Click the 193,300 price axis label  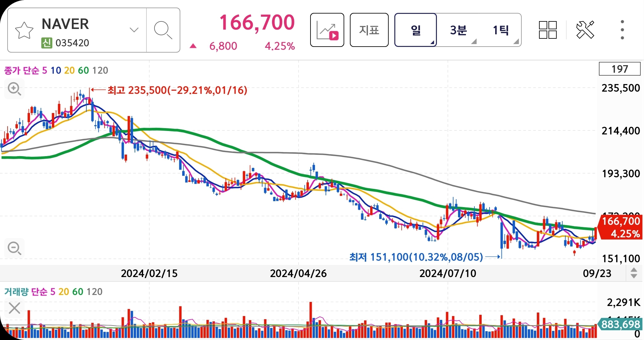(x=621, y=173)
